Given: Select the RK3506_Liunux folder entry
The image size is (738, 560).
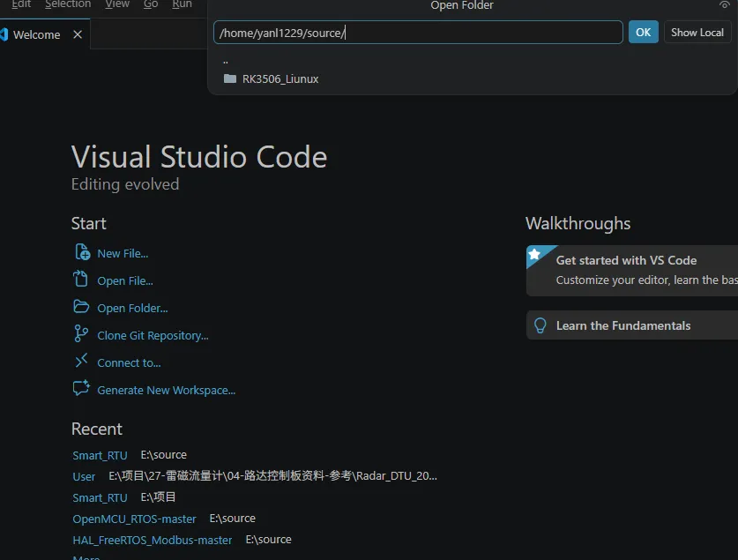Looking at the screenshot, I should tap(472, 78).
